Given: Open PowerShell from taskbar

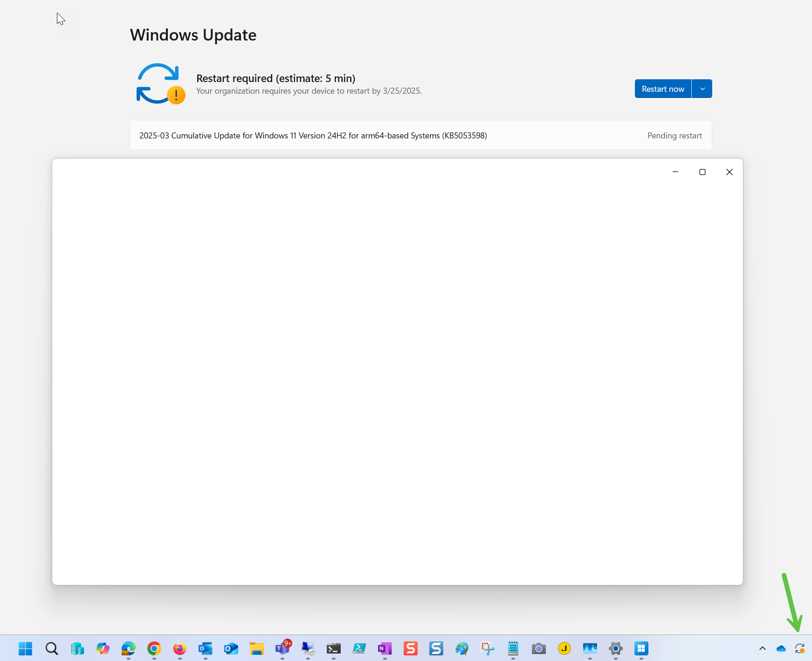Looking at the screenshot, I should [x=359, y=648].
